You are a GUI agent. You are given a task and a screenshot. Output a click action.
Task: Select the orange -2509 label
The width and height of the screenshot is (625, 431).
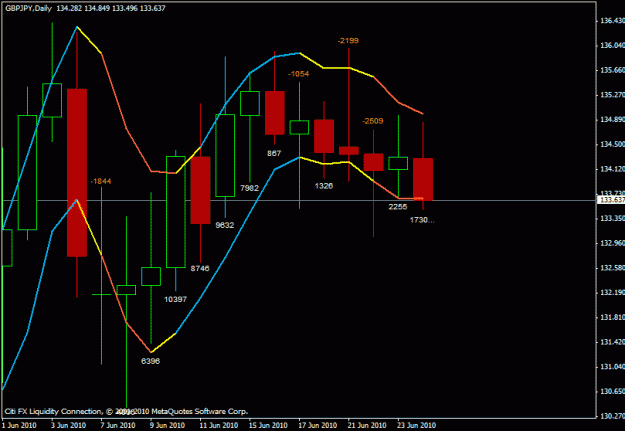(373, 121)
